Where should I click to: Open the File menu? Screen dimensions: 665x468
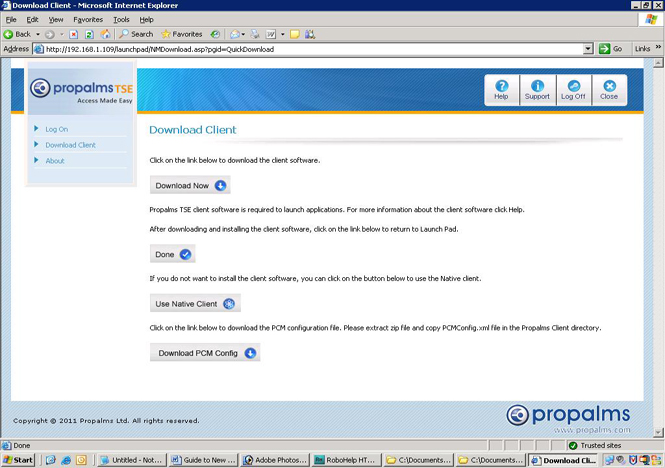pos(11,20)
